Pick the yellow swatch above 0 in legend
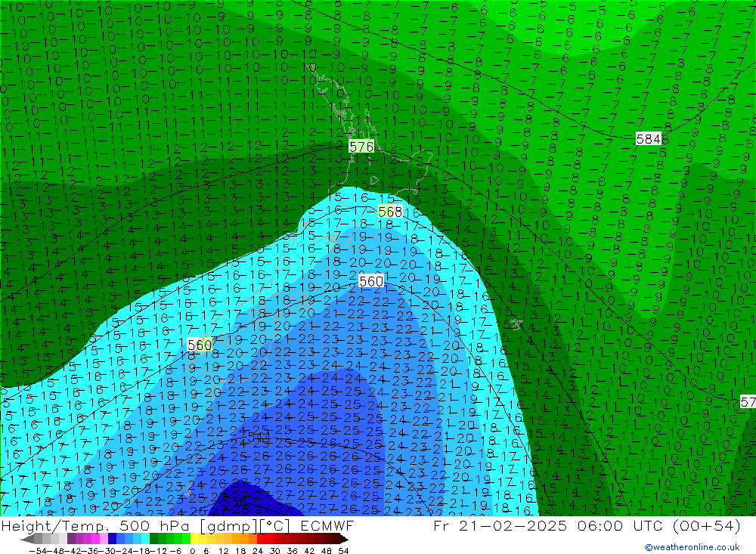This screenshot has height=554, width=756. [x=195, y=539]
